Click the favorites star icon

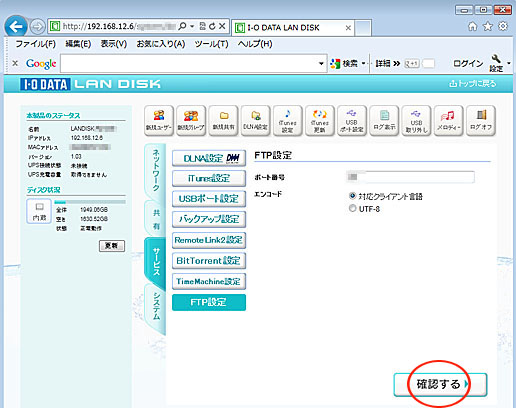(488, 26)
